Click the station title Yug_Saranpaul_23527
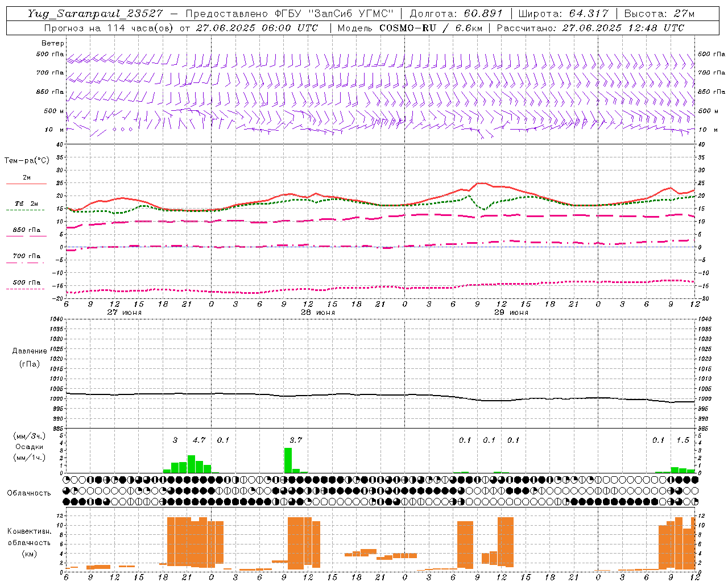Screen dimensions: 728x582 pos(95,14)
